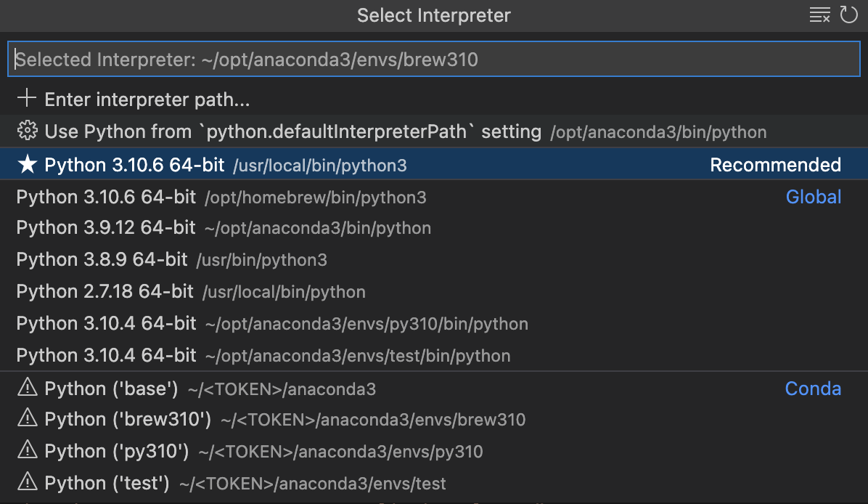Select global Python 3.10.6 homebrew interpreter
This screenshot has width=868, height=504.
point(218,197)
